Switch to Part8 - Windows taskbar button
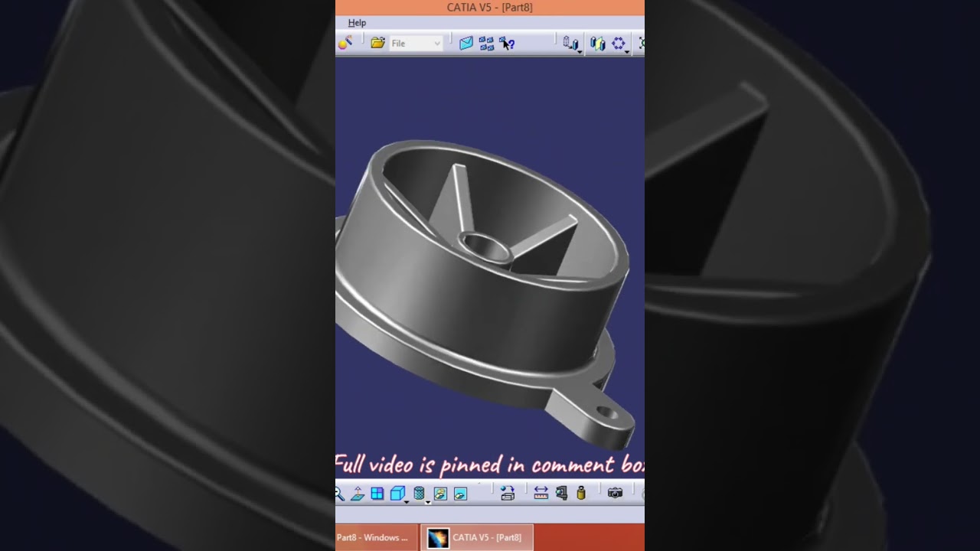Image resolution: width=980 pixels, height=551 pixels. pos(377,537)
